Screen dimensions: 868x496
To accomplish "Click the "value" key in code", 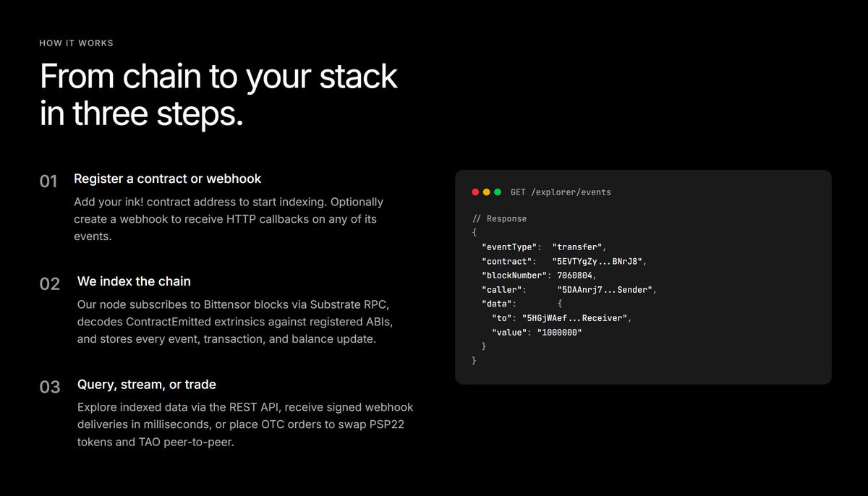I will pos(511,332).
